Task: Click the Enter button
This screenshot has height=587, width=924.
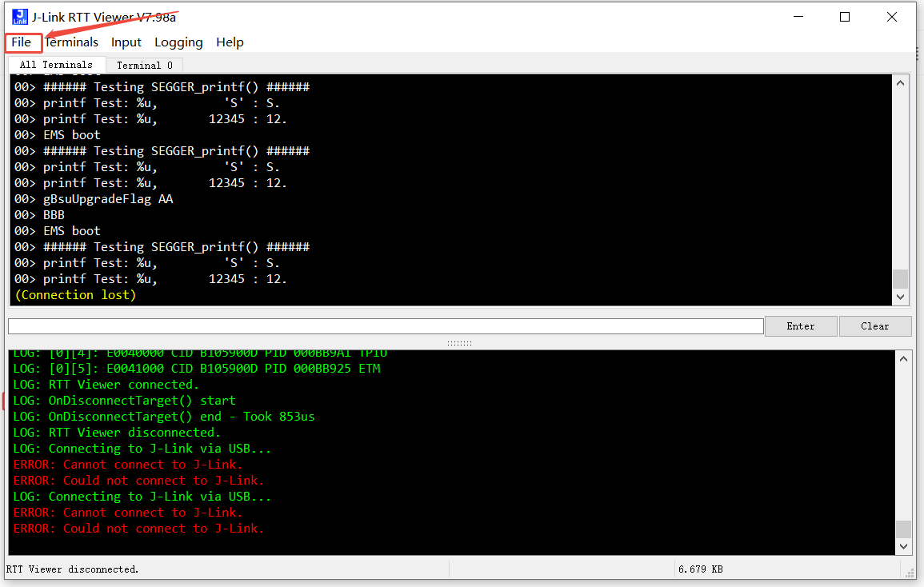Action: 801,326
